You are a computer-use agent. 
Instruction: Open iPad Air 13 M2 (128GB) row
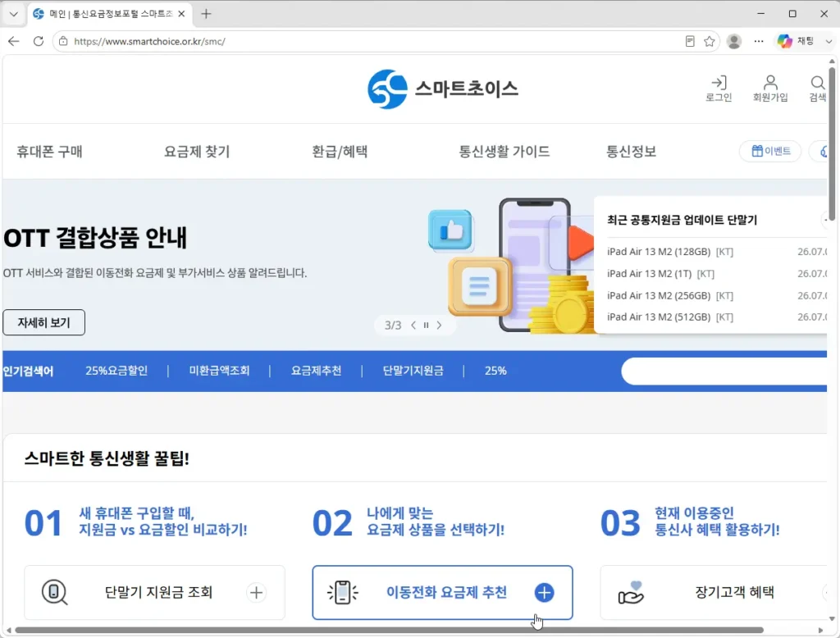(717, 252)
